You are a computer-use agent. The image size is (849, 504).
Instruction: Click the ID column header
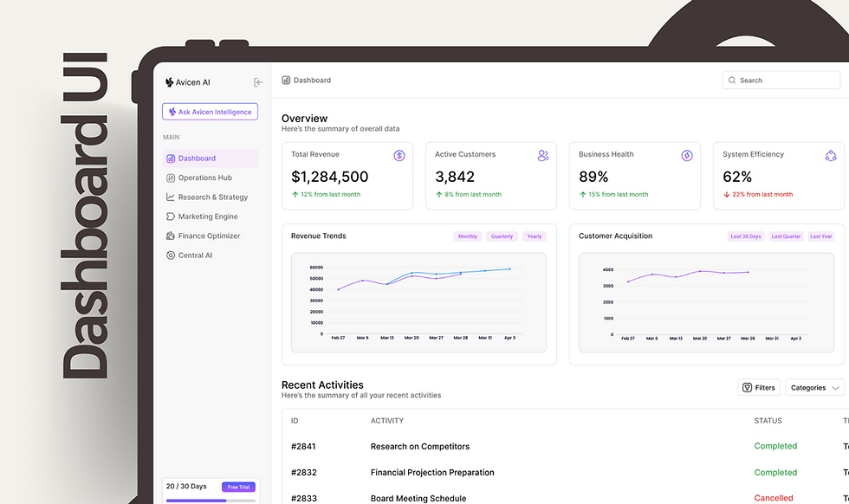pyautogui.click(x=295, y=421)
